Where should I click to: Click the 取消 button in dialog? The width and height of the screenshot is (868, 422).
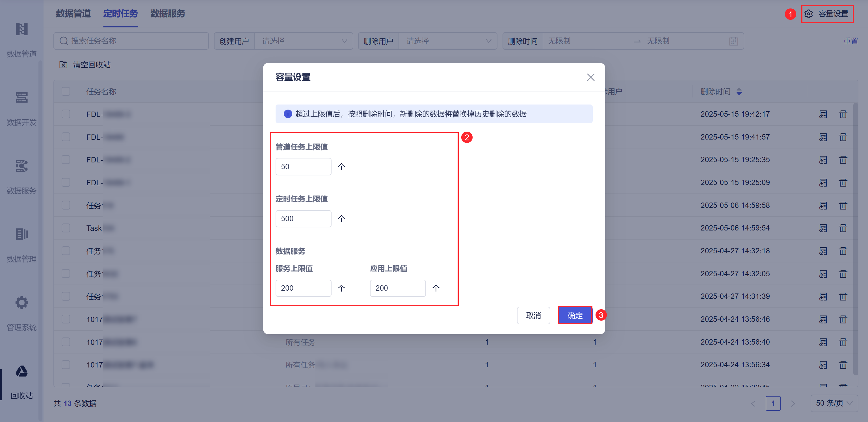(533, 315)
